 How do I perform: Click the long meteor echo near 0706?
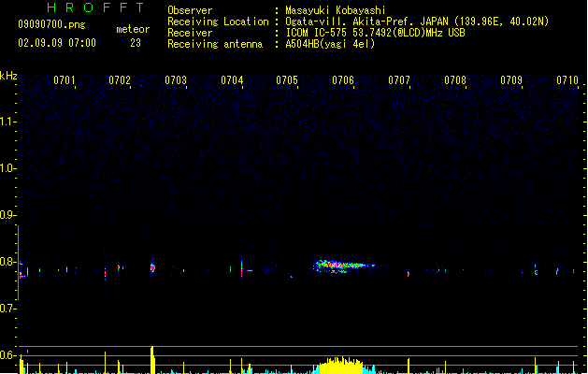(343, 266)
